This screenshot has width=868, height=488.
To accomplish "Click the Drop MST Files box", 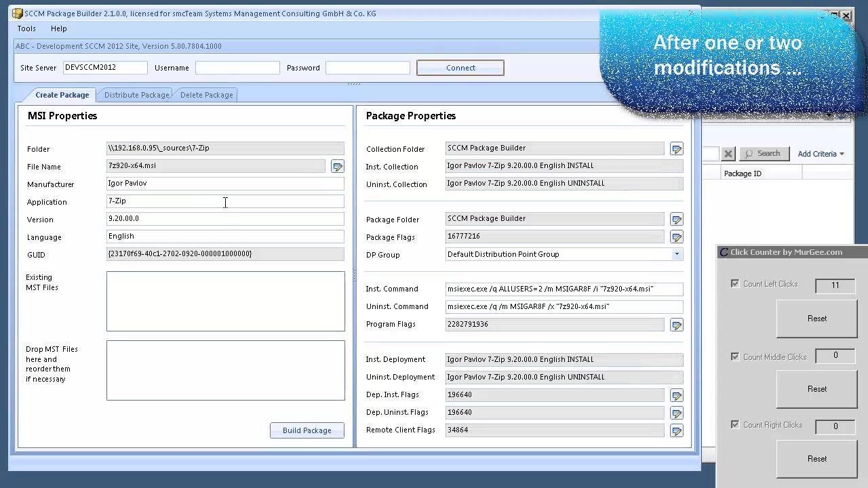I will pyautogui.click(x=225, y=371).
